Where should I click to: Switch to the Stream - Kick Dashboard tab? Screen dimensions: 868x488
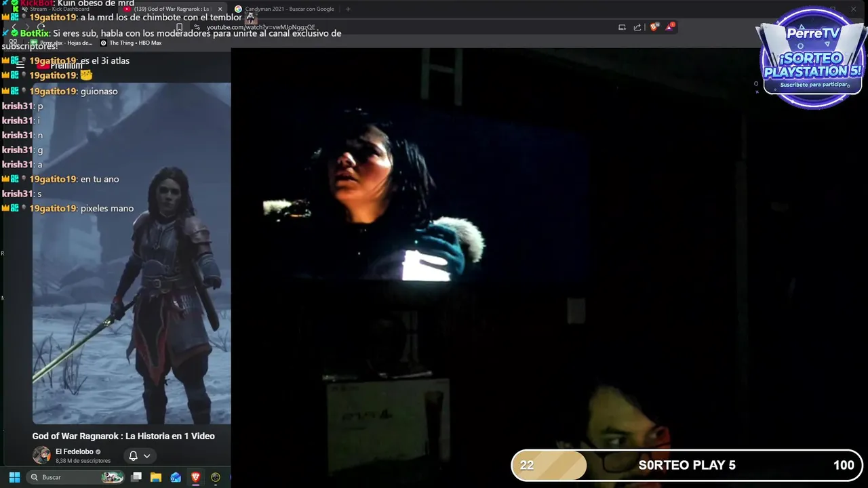click(x=60, y=9)
